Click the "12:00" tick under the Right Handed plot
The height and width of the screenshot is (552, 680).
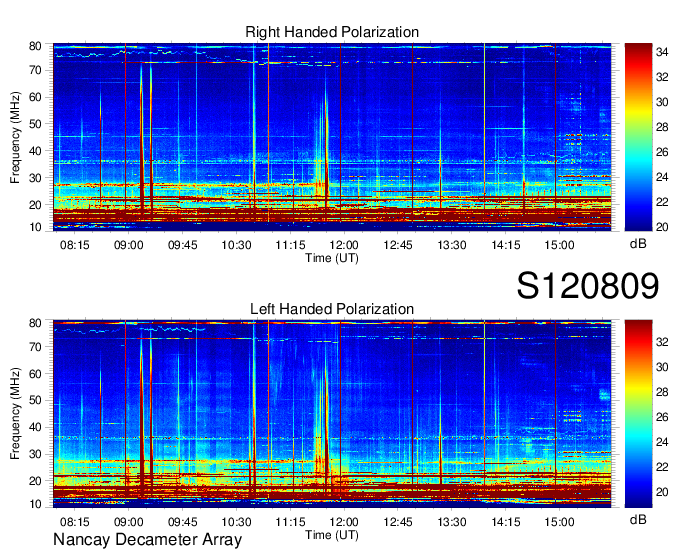point(344,245)
